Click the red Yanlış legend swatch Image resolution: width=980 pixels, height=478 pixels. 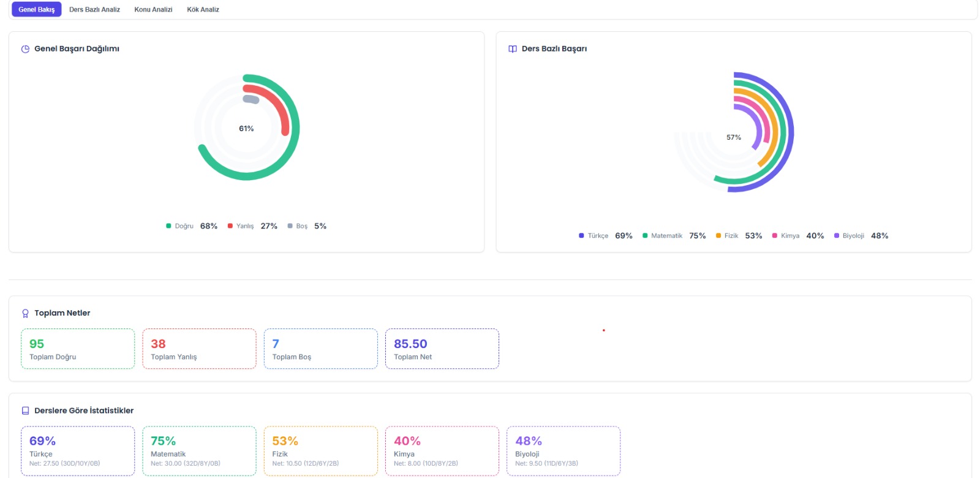(x=230, y=226)
